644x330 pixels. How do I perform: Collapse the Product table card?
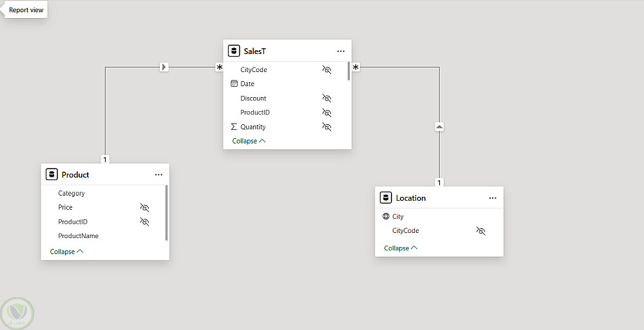66,252
